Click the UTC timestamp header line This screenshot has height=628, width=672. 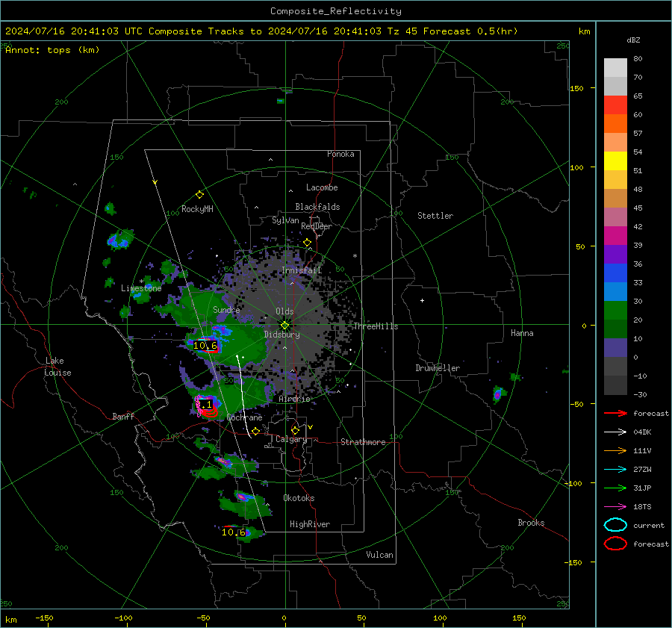click(x=261, y=31)
